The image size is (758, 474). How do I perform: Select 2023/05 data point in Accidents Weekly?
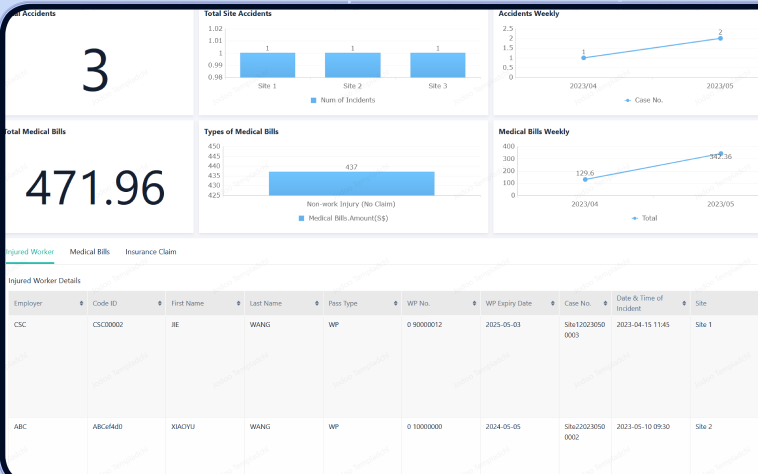720,38
